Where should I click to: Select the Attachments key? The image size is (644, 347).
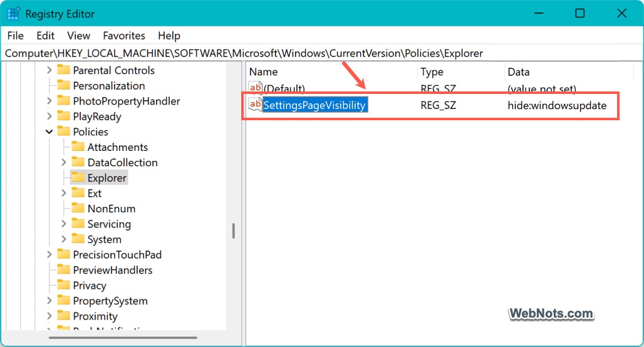tap(118, 147)
